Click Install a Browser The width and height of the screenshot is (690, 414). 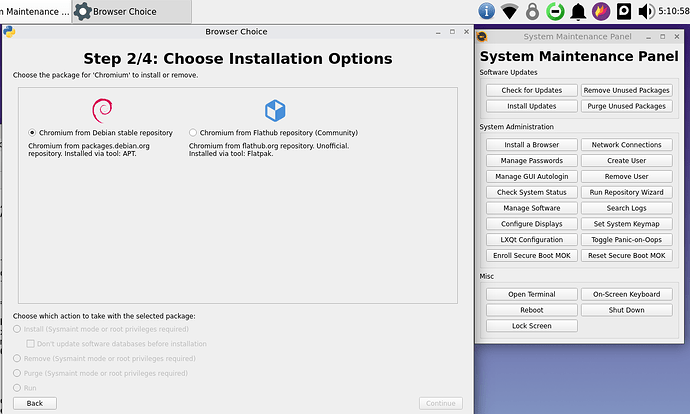pos(532,145)
